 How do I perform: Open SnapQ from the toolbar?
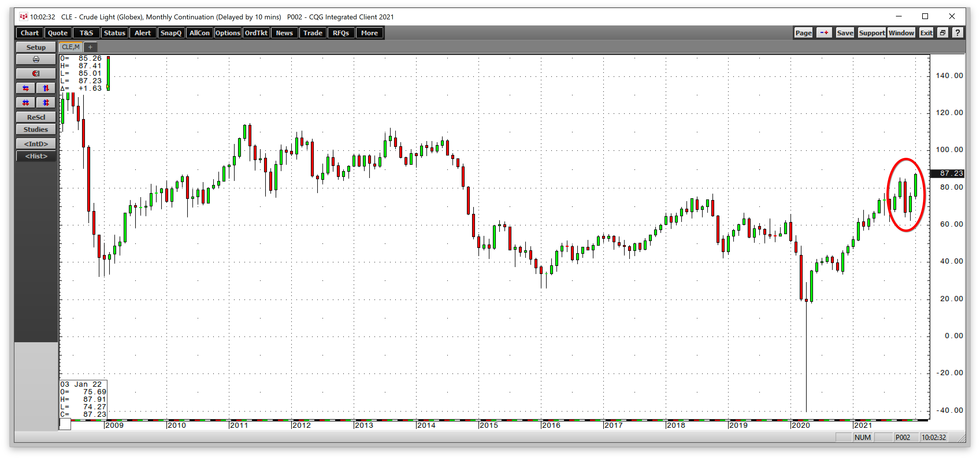click(171, 33)
